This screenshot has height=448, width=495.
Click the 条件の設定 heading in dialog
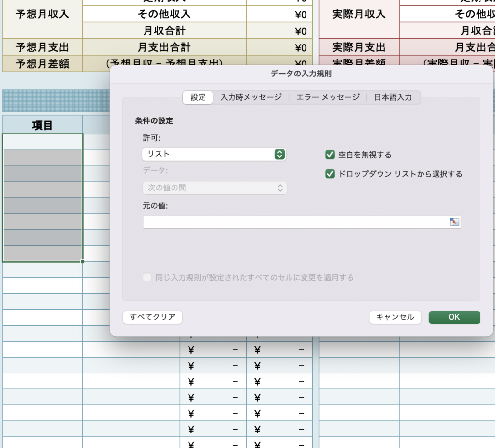pyautogui.click(x=154, y=120)
